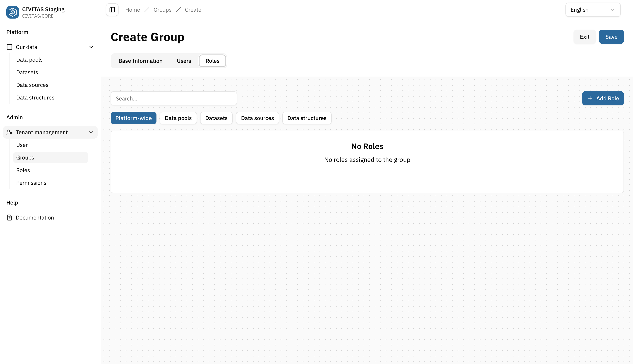
Task: Open the English language dropdown
Action: (x=593, y=10)
